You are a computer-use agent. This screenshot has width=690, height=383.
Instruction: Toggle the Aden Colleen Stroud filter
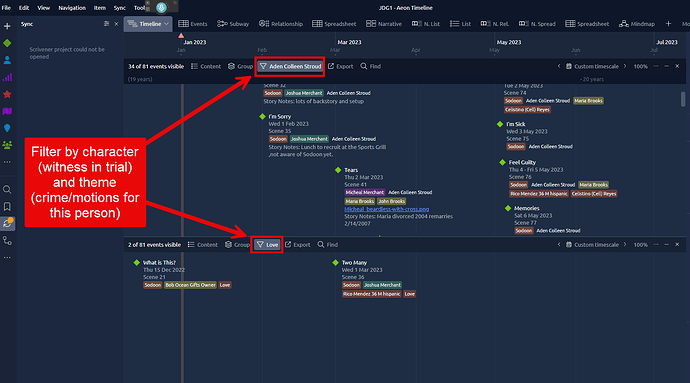click(290, 66)
